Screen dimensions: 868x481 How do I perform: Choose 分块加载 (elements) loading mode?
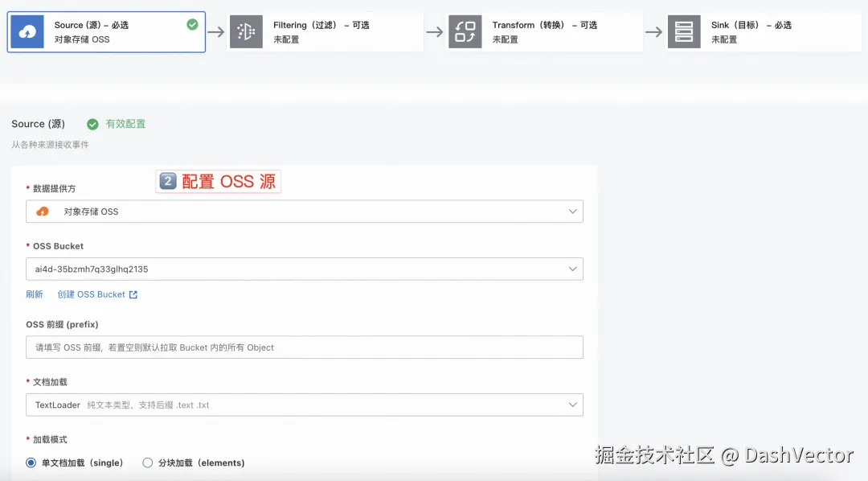pos(147,462)
